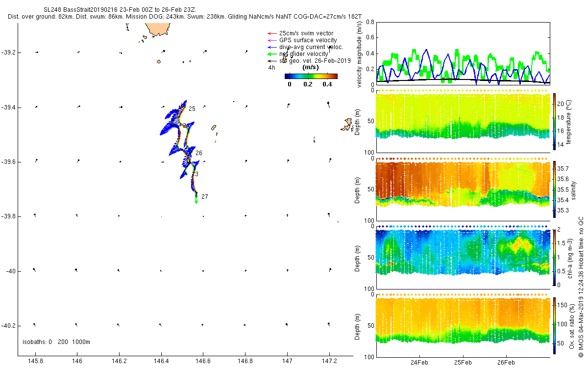
Task: Click the '4h' label above the velocity scale
Action: click(272, 67)
